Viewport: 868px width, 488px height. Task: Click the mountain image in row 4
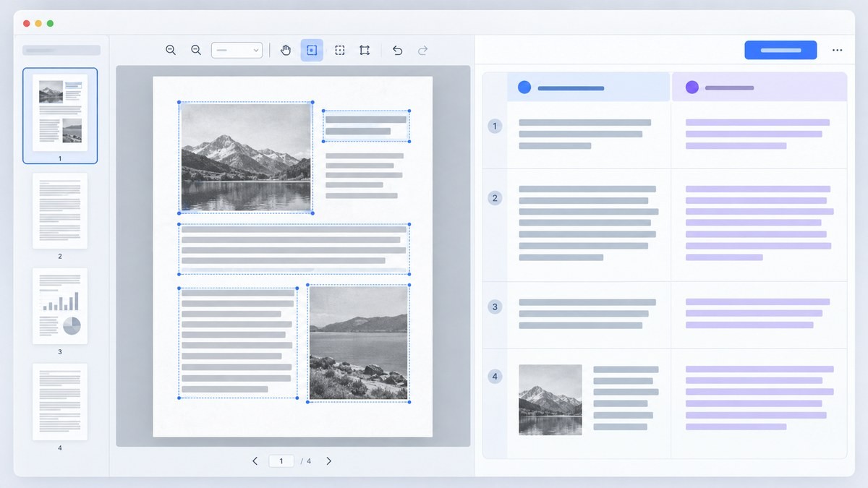pyautogui.click(x=550, y=399)
